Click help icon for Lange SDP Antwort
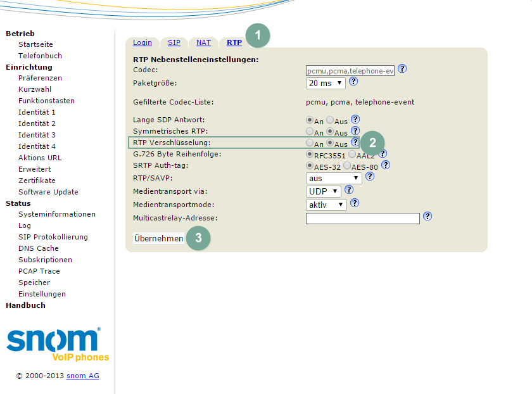The image size is (532, 394). [355, 119]
